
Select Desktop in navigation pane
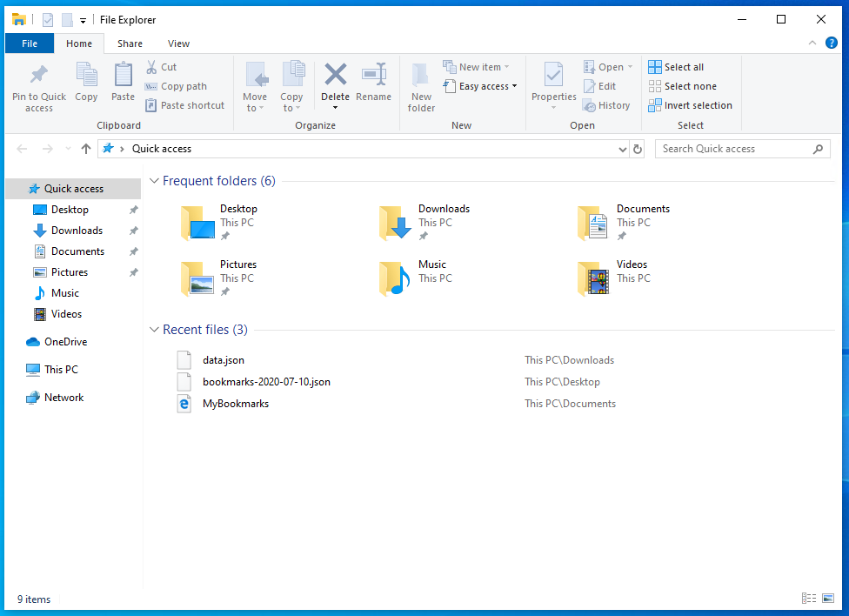(x=73, y=210)
